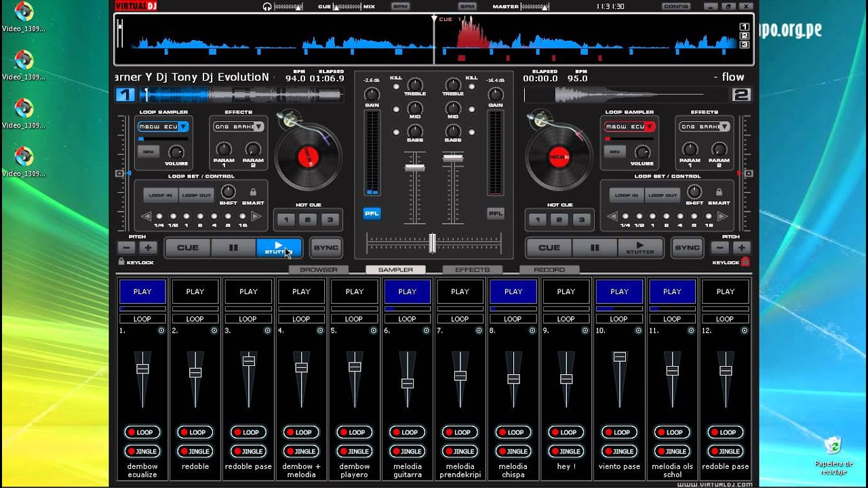Viewport: 868px width, 488px height.
Task: Click the Cue button on deck 1
Action: (188, 248)
